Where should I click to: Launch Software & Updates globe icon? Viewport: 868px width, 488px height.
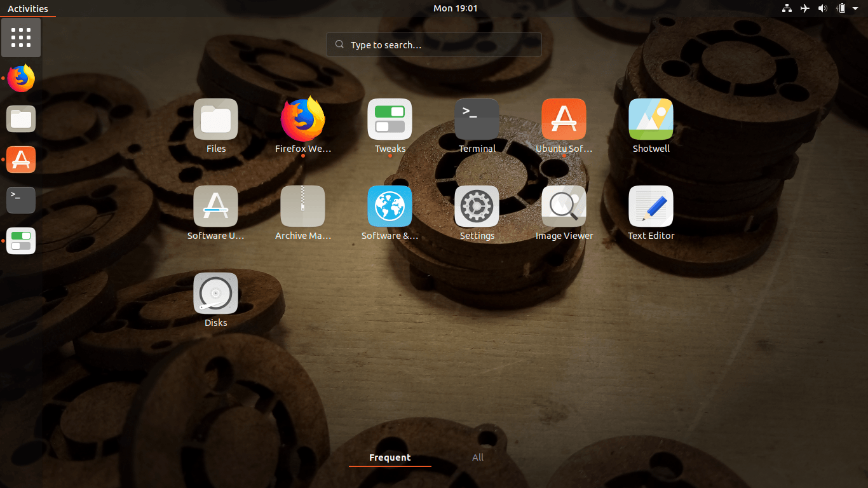point(390,207)
